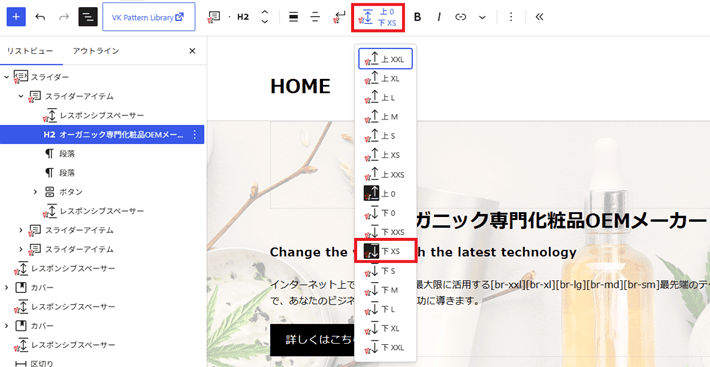Choose margin bottom 下 0
Image resolution: width=710 pixels, height=367 pixels.
(385, 213)
